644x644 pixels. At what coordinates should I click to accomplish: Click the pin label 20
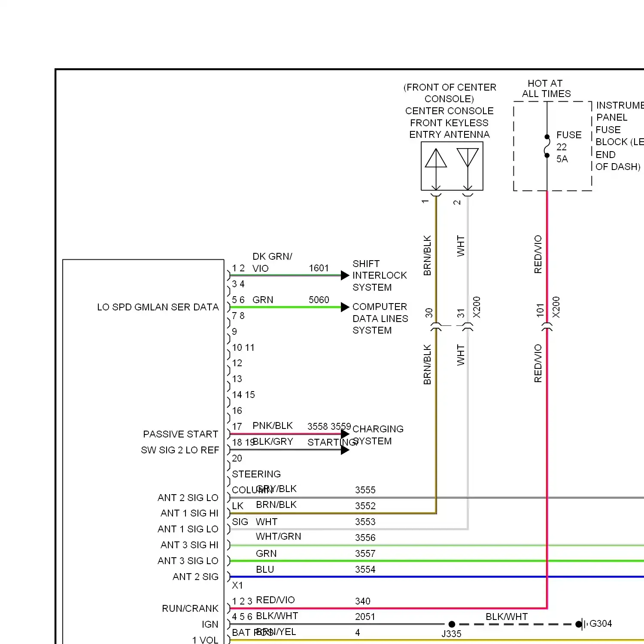pos(237,458)
